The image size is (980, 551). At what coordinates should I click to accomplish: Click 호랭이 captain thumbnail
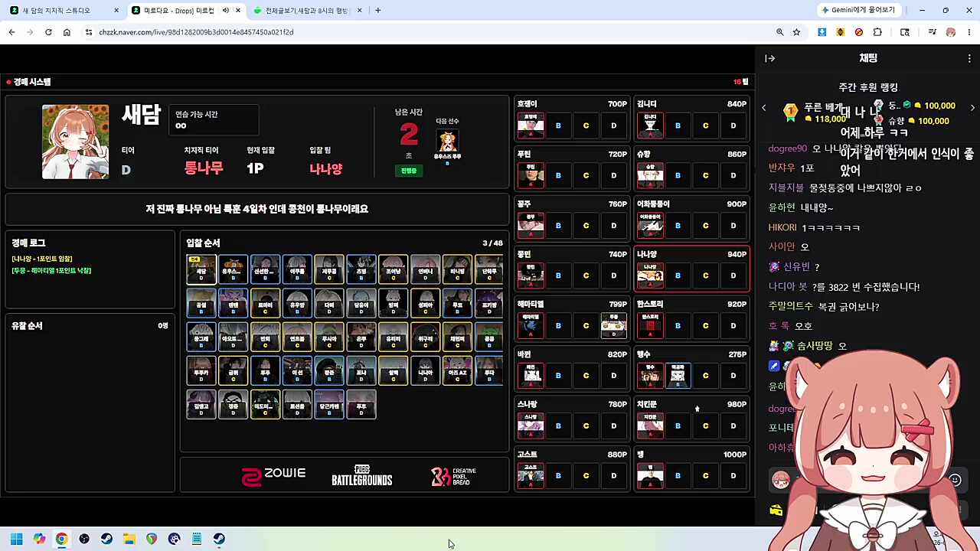(531, 126)
